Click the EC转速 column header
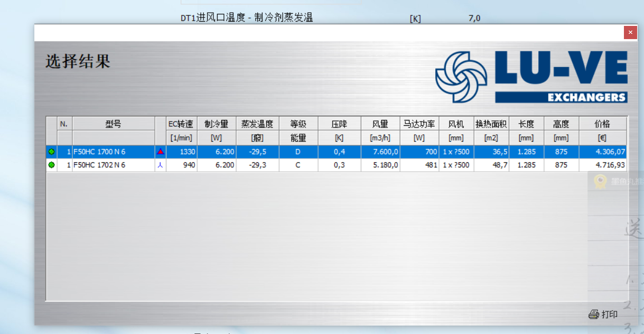Image resolution: width=644 pixels, height=334 pixels. point(181,124)
